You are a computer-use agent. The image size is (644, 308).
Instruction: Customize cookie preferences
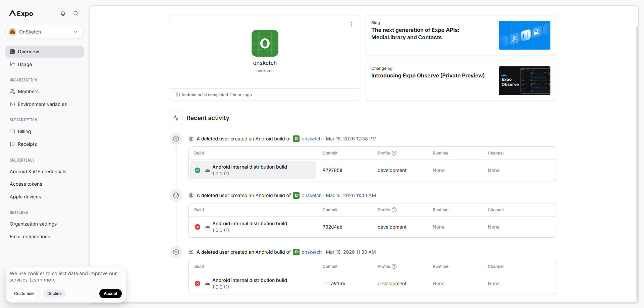tap(24, 294)
